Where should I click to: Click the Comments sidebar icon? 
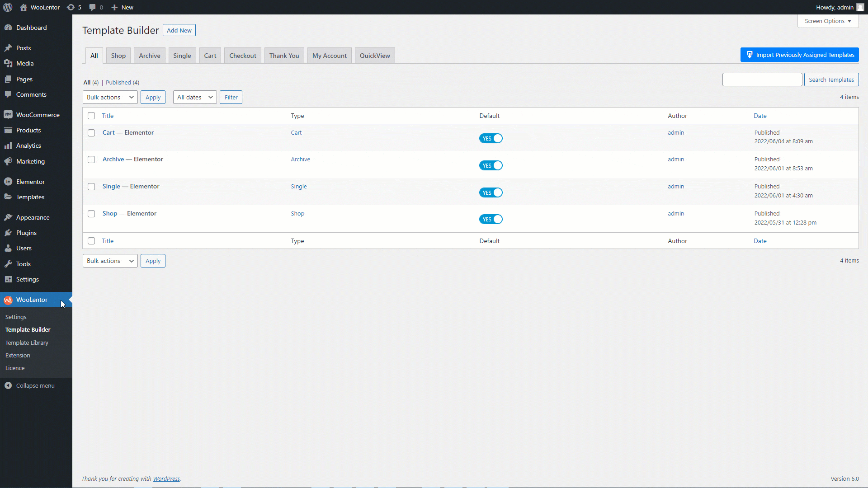coord(8,94)
